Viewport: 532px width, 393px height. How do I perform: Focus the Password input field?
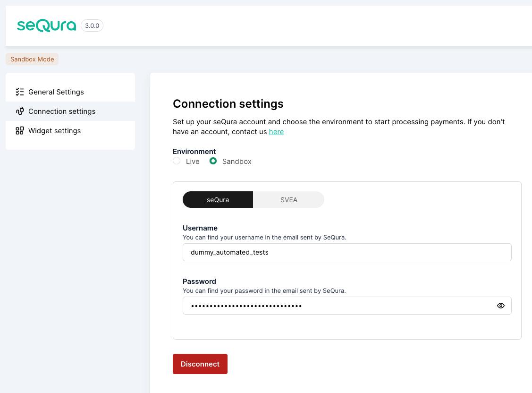[x=347, y=306]
